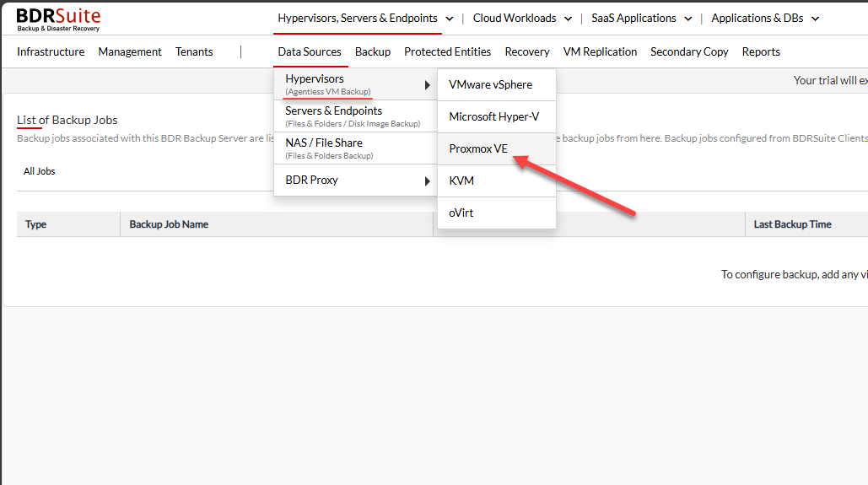Screen dimensions: 868x485
Task: Open the Data Sources menu
Action: (310, 51)
